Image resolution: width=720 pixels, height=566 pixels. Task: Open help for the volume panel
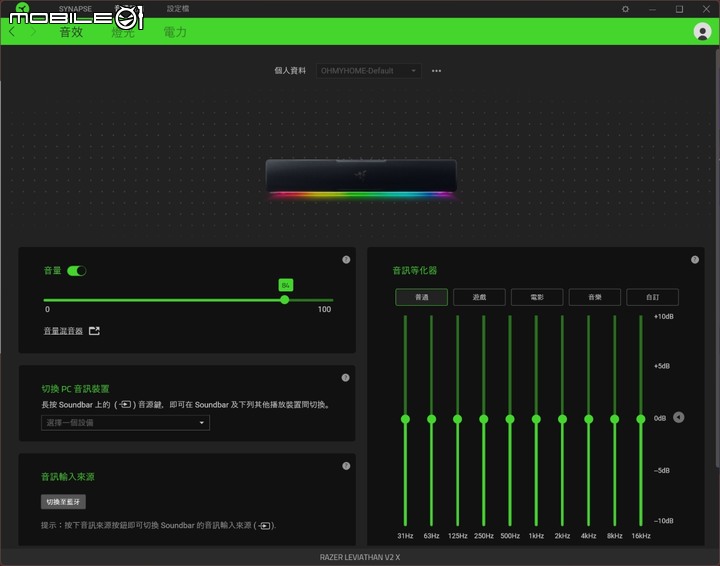click(x=346, y=260)
